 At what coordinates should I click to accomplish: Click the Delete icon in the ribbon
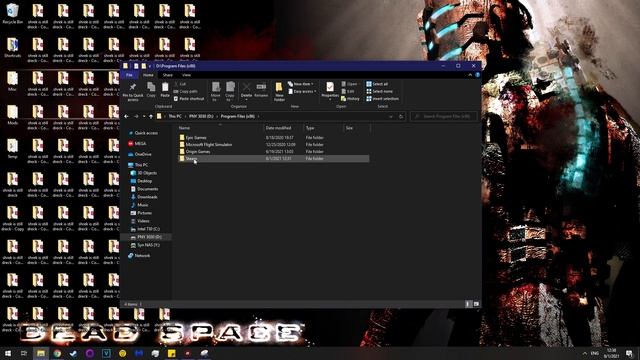pos(246,90)
